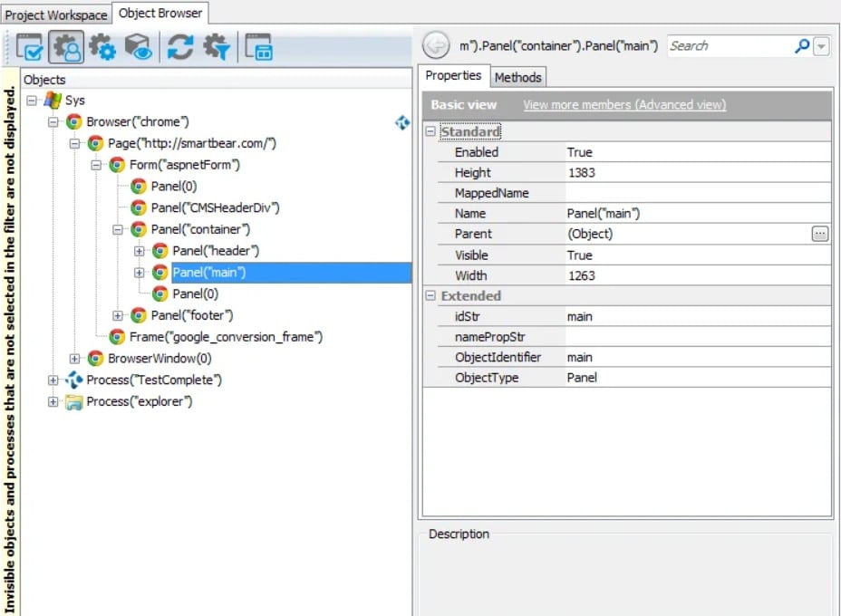Toggle invisible objects cube-eye icon
The width and height of the screenshot is (841, 616).
coord(139,47)
